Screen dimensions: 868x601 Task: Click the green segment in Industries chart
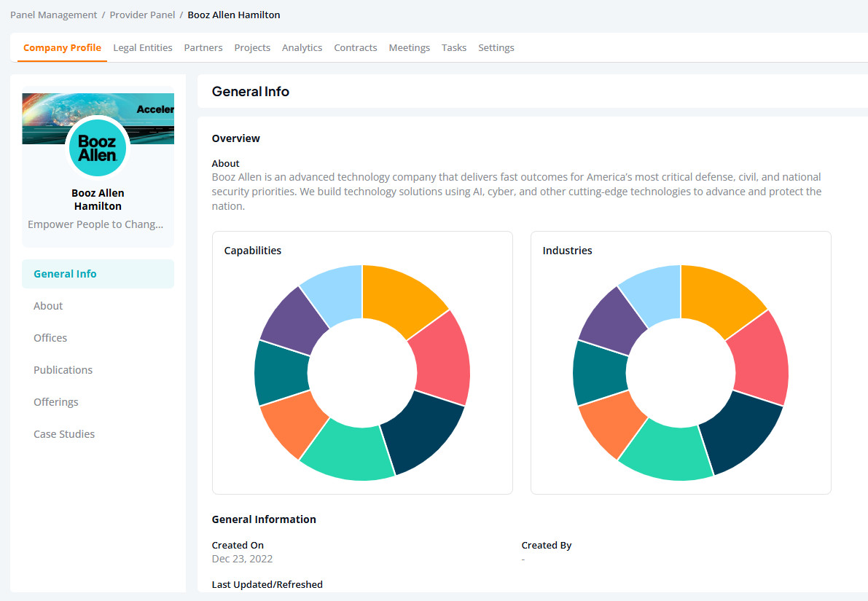coord(668,452)
